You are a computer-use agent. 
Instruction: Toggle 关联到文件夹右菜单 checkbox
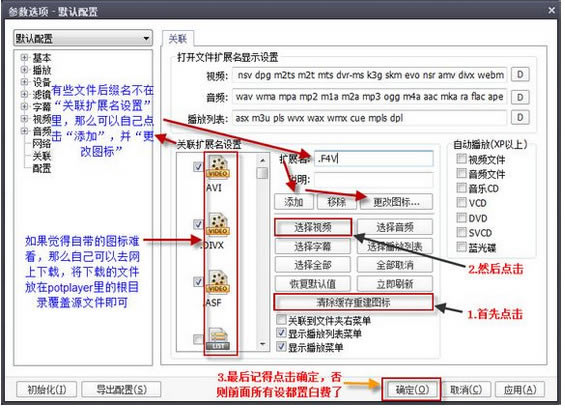281,320
